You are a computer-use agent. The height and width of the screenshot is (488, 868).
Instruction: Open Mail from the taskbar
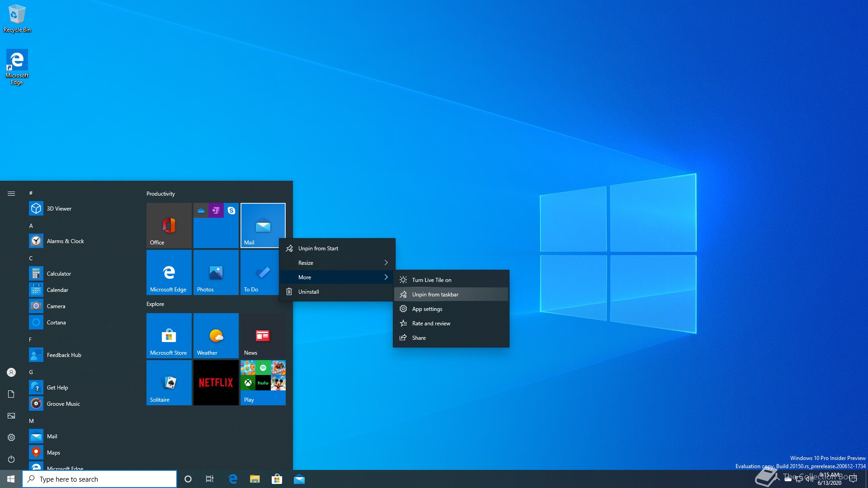(299, 479)
